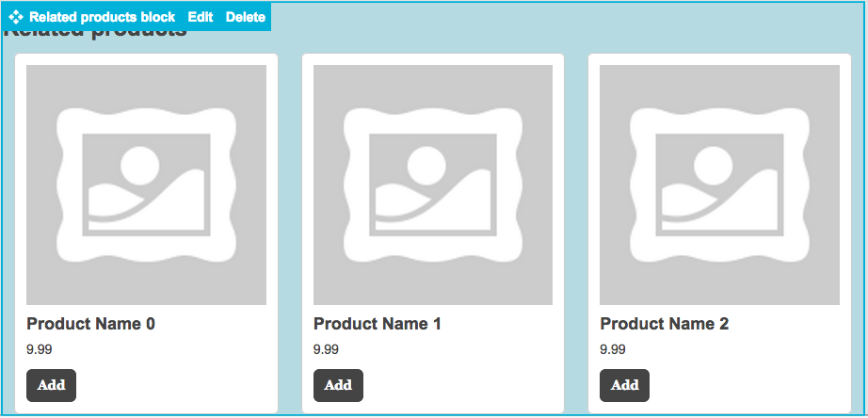This screenshot has height=418, width=868.
Task: Open the Product Name 0 title
Action: [90, 324]
